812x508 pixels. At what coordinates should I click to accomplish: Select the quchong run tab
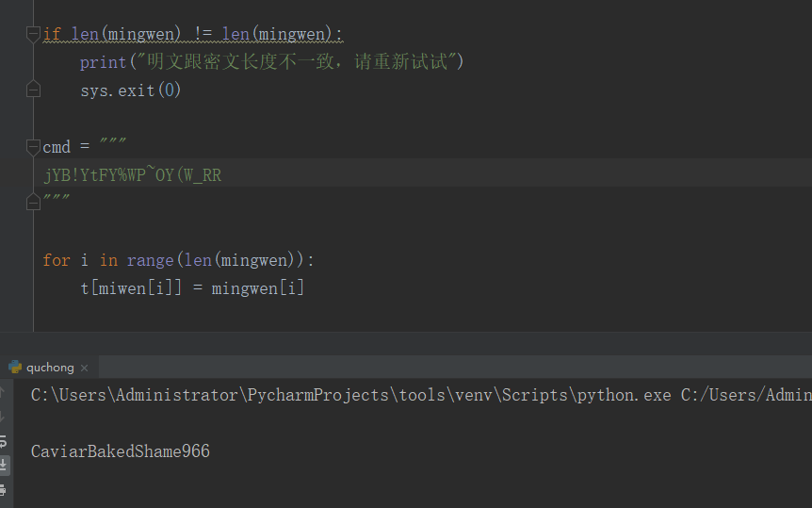[50, 368]
